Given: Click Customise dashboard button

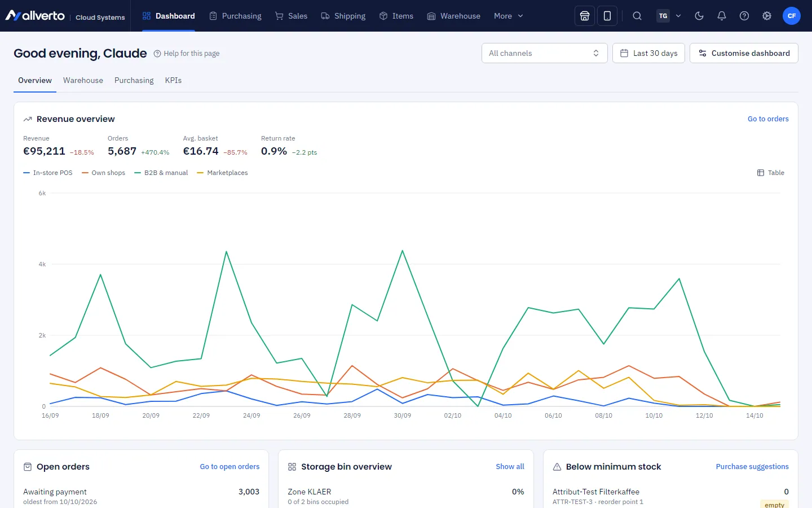Looking at the screenshot, I should click(x=744, y=53).
